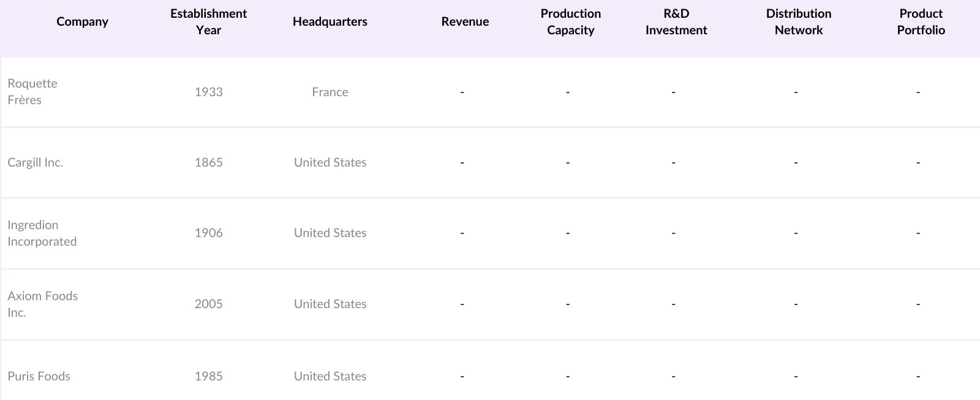Click the Headquarters column header

330,21
